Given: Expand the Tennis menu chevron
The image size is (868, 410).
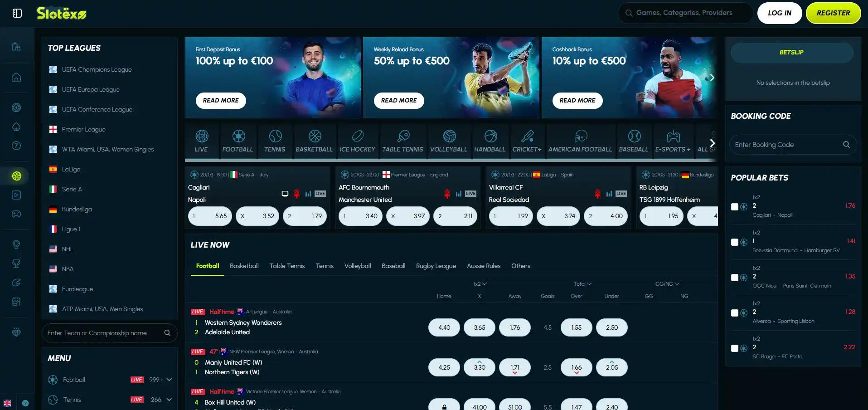Looking at the screenshot, I should coord(169,400).
